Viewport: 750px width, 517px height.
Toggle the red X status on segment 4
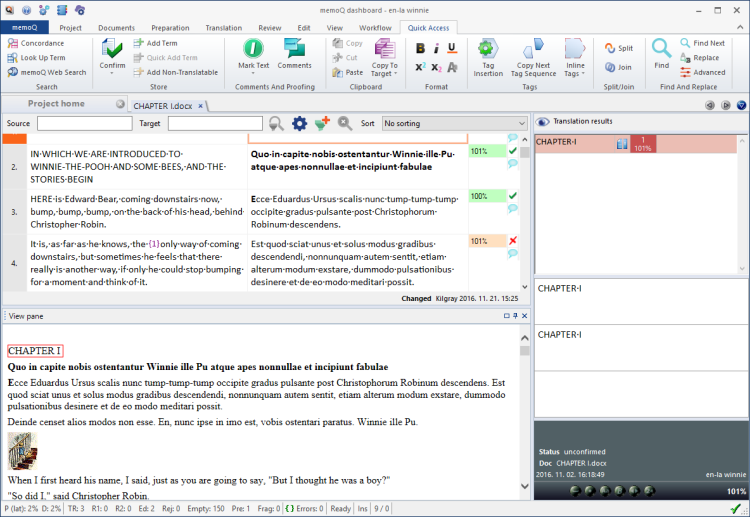tap(513, 241)
